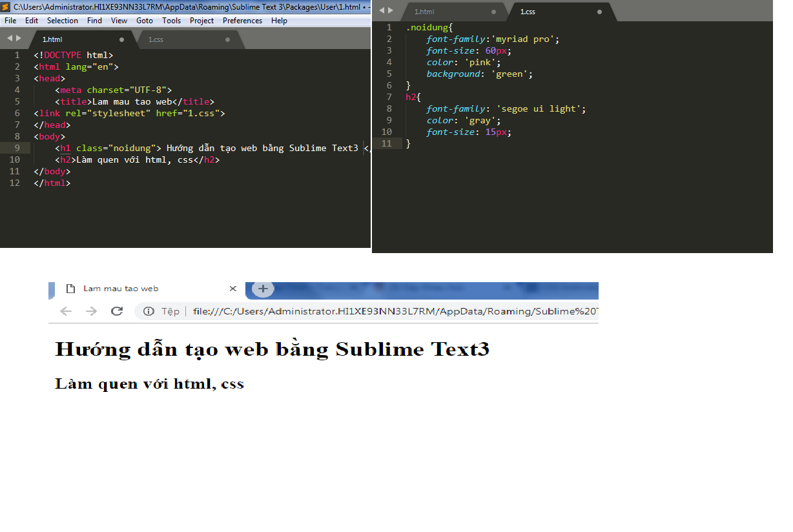Viewport: 793px width, 532px height.
Task: Open the View menu
Action: click(119, 21)
